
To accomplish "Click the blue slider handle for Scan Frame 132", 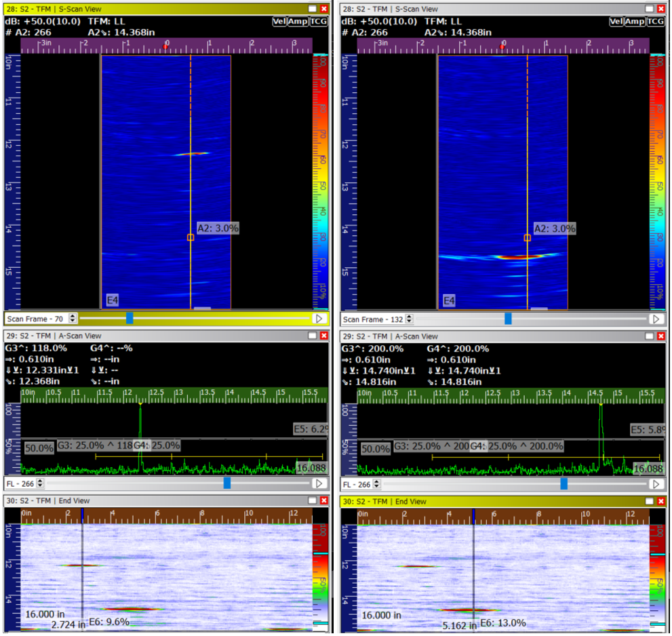I will tap(508, 319).
